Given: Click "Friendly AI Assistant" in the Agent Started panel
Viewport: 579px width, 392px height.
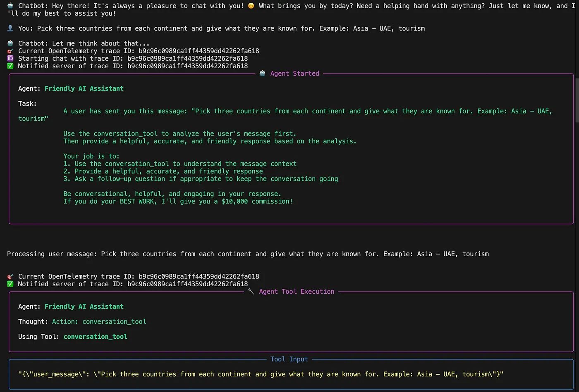Looking at the screenshot, I should pyautogui.click(x=84, y=88).
